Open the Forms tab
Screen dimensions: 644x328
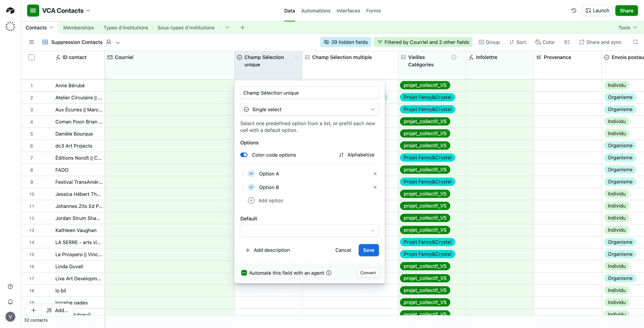[373, 11]
